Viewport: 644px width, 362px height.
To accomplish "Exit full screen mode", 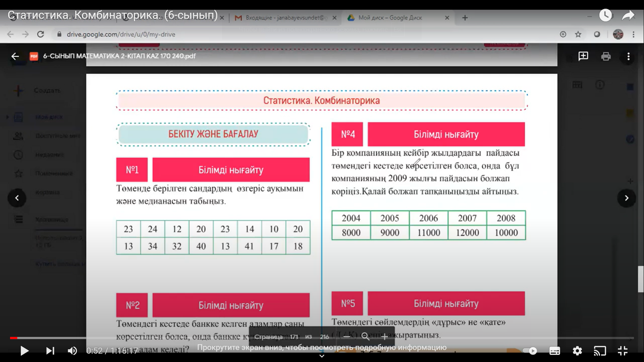I will pyautogui.click(x=623, y=351).
